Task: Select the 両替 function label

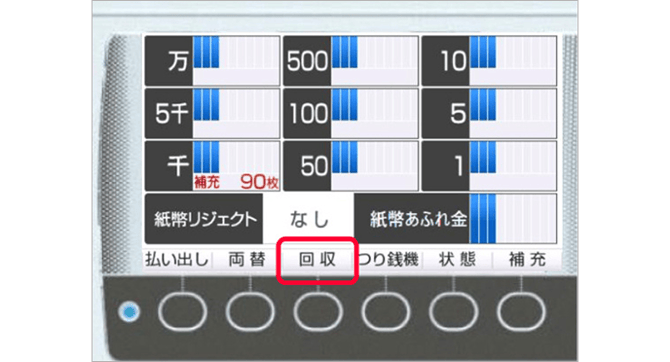Action: point(247,259)
